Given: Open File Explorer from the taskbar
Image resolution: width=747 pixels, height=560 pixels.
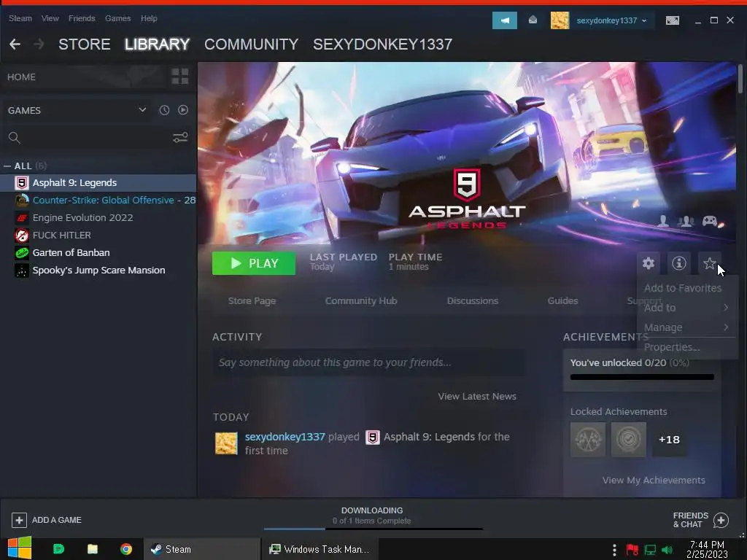Looking at the screenshot, I should [x=93, y=549].
